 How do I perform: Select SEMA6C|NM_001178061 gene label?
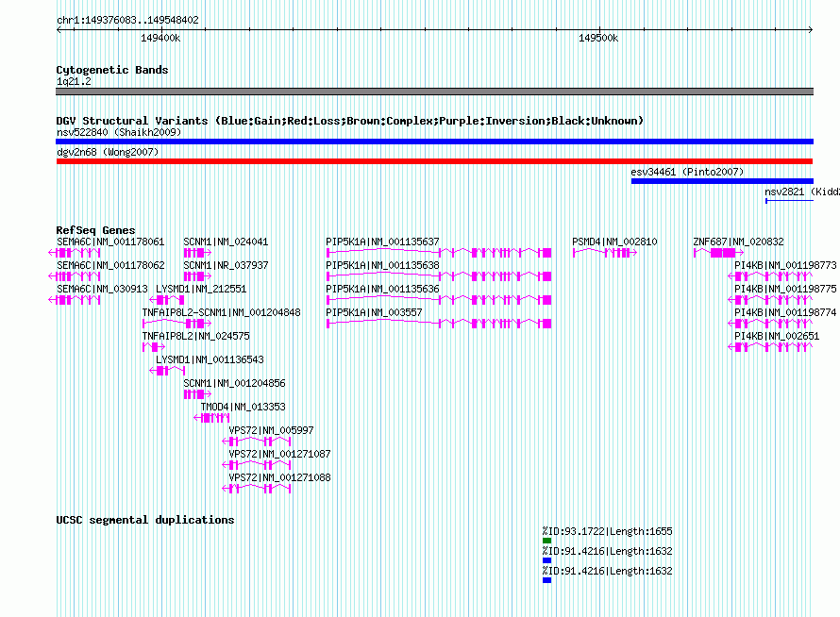(110, 242)
